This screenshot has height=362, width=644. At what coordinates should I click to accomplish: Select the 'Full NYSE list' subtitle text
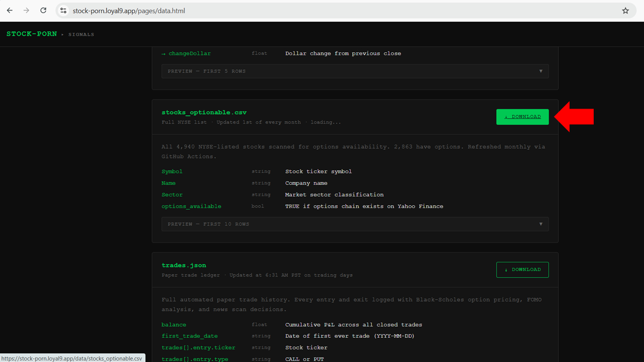184,122
